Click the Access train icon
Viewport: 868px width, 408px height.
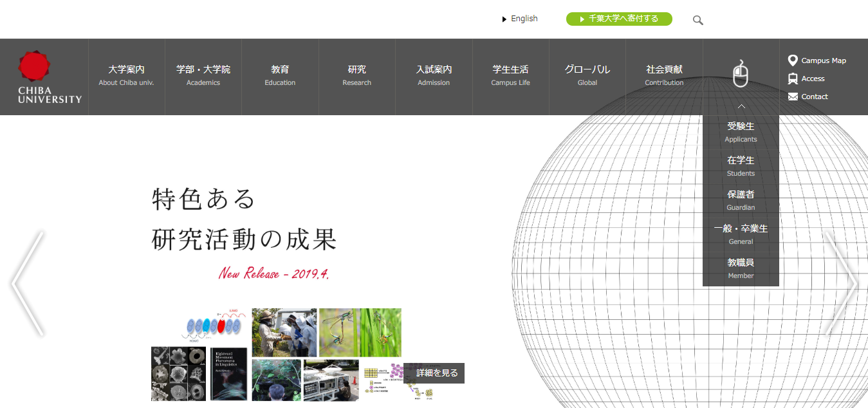(793, 79)
